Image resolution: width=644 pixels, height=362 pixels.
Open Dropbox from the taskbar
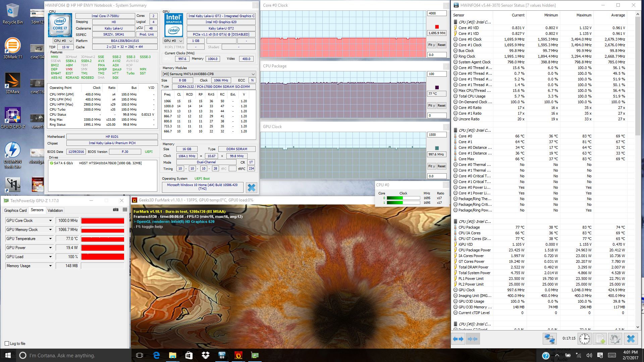tap(205, 355)
